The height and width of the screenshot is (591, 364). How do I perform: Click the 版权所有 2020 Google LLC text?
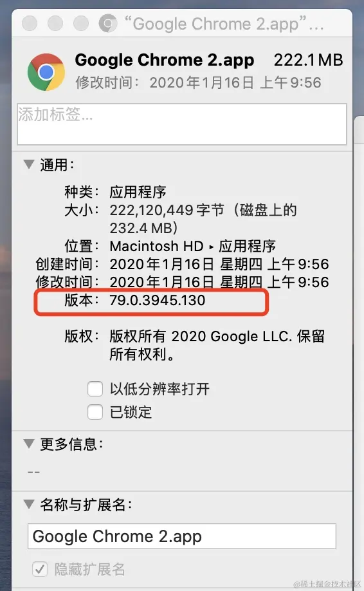click(x=201, y=336)
